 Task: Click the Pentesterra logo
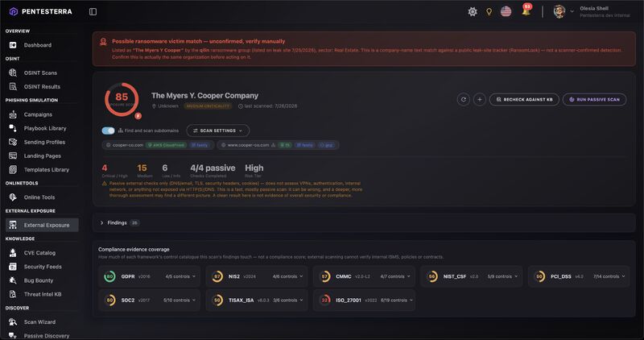(40, 11)
